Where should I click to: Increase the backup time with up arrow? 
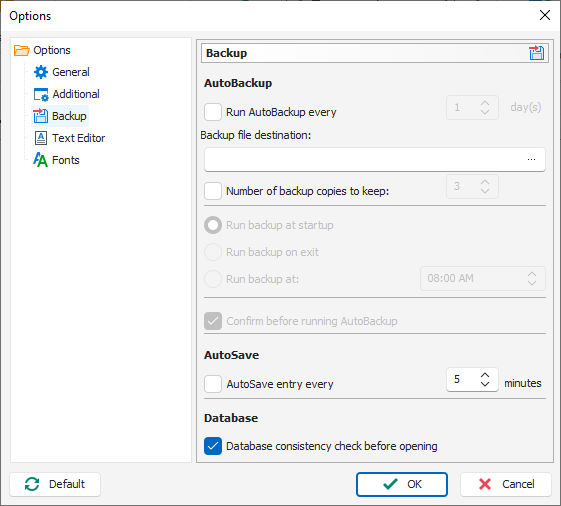(x=532, y=274)
